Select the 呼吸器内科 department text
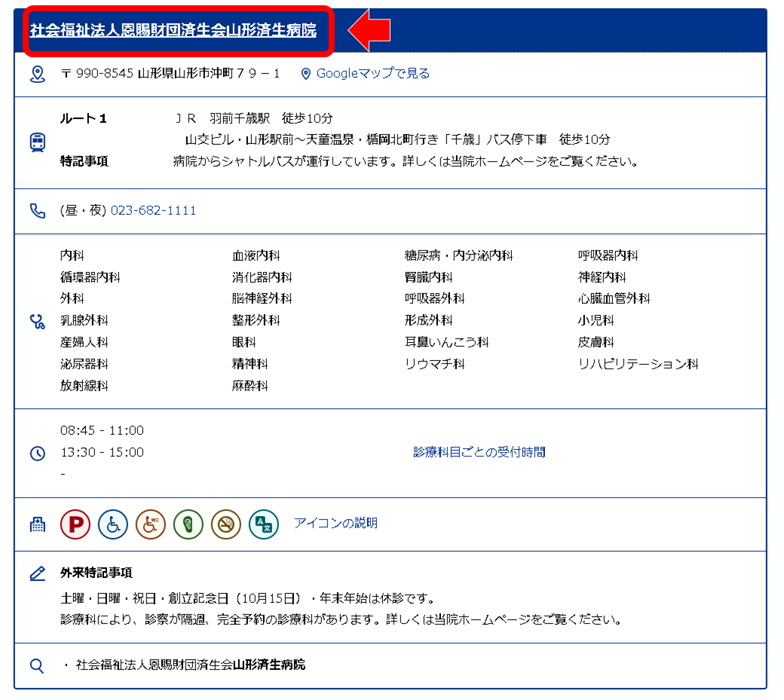 (608, 255)
